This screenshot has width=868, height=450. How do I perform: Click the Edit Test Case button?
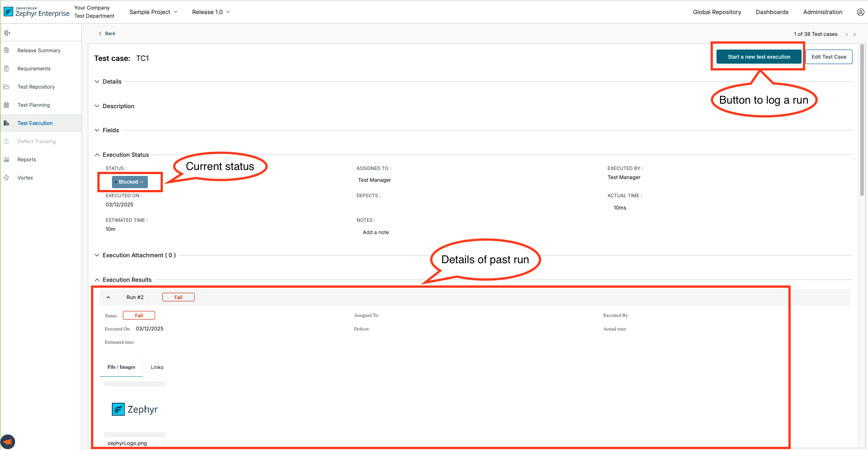(828, 57)
